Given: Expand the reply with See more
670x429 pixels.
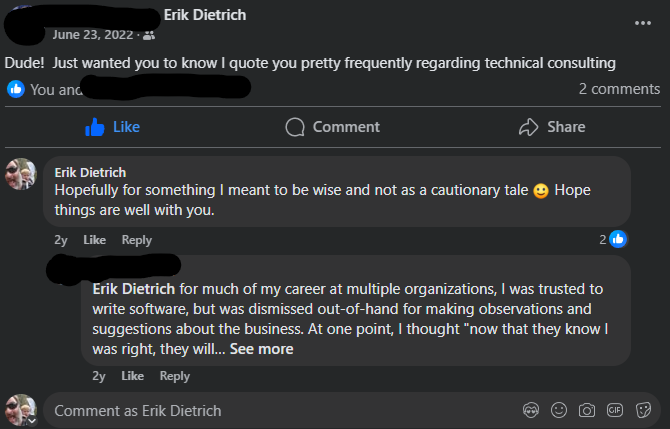Looking at the screenshot, I should (261, 349).
